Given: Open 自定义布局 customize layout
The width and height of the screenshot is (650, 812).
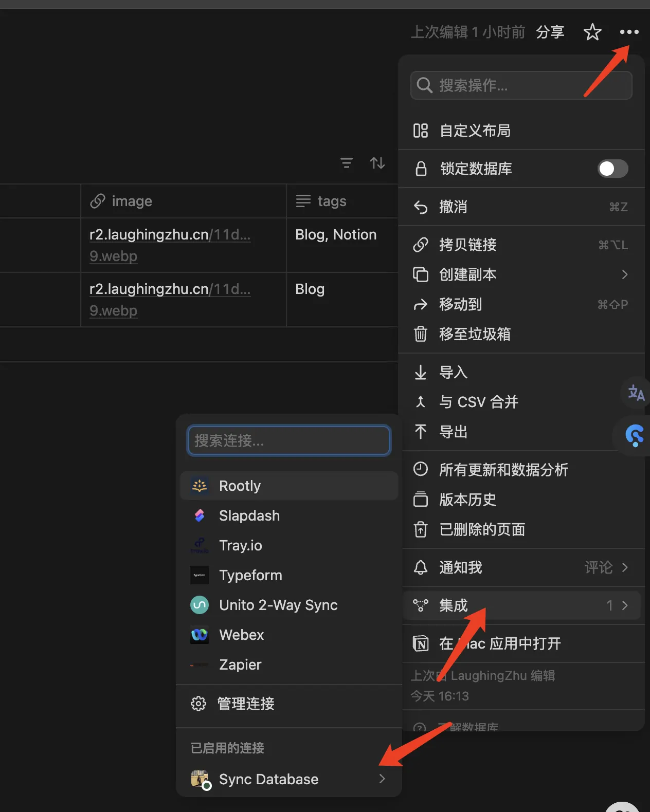Looking at the screenshot, I should tap(521, 131).
